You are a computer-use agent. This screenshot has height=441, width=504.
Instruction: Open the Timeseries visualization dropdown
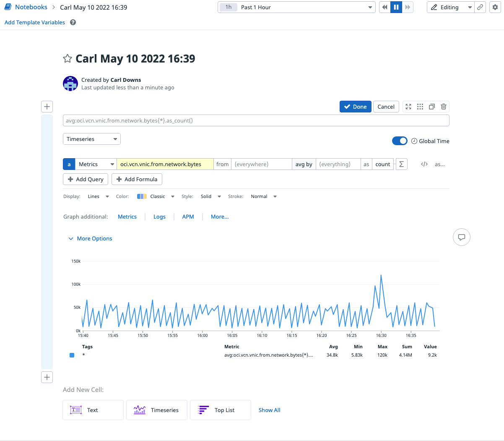point(91,139)
